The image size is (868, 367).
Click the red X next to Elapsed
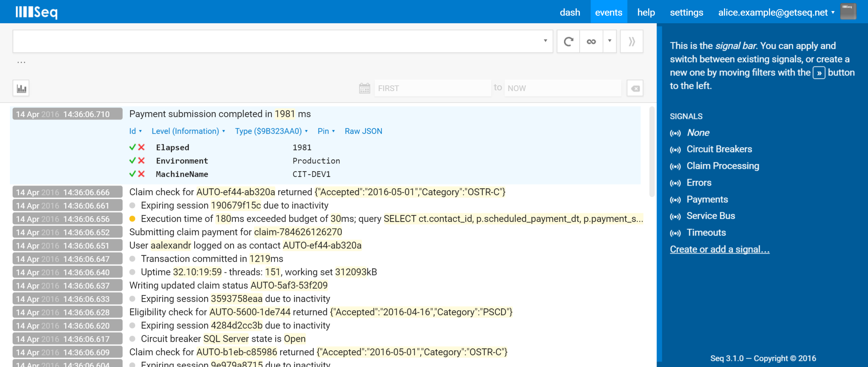point(141,147)
